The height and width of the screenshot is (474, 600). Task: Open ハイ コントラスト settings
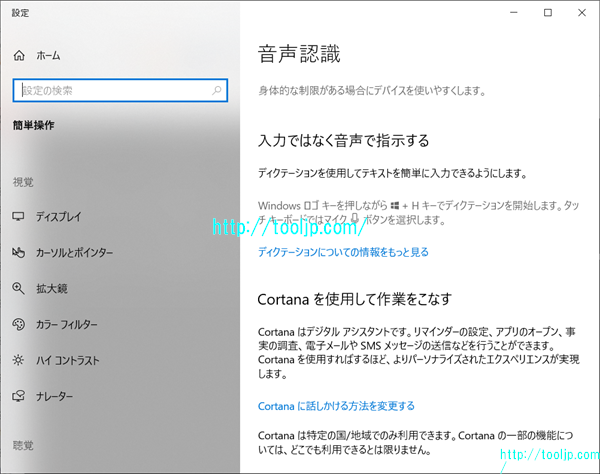(x=68, y=360)
